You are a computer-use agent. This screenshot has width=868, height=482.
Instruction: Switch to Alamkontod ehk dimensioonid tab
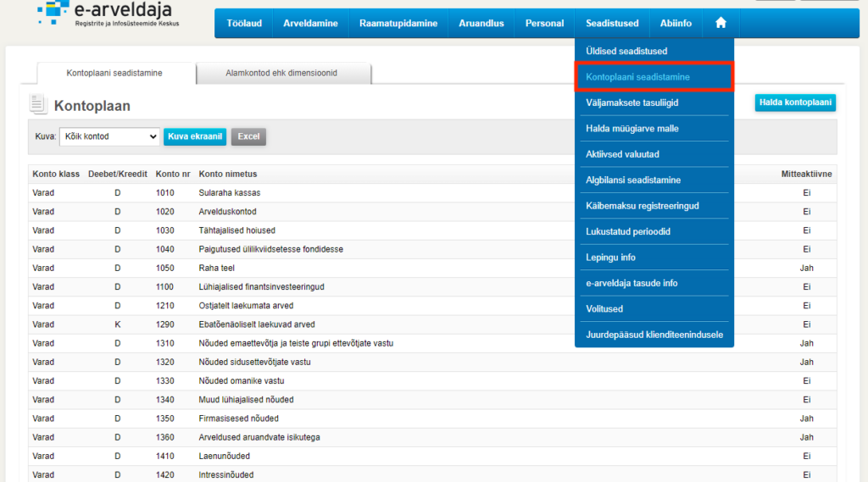[x=281, y=74]
